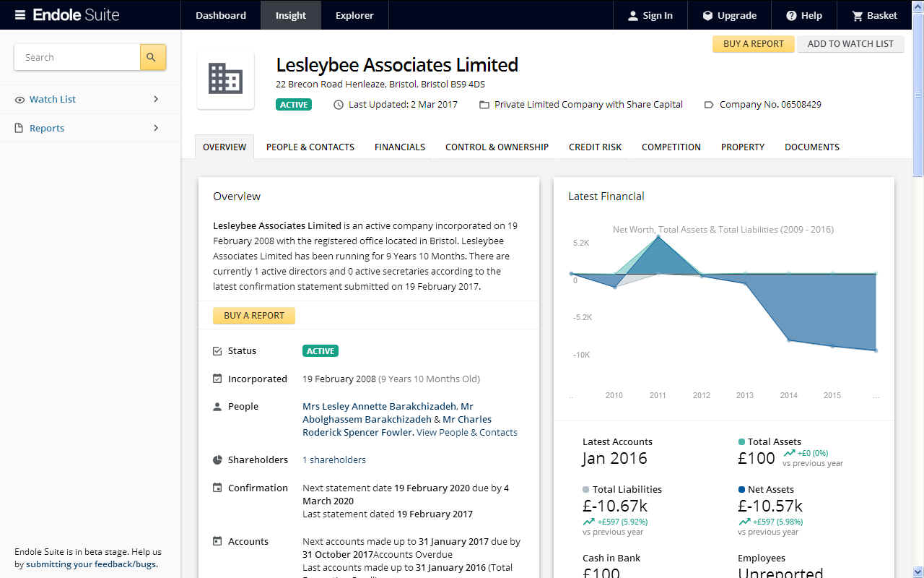Click the People person icon
Image resolution: width=924 pixels, height=578 pixels.
pyautogui.click(x=217, y=407)
